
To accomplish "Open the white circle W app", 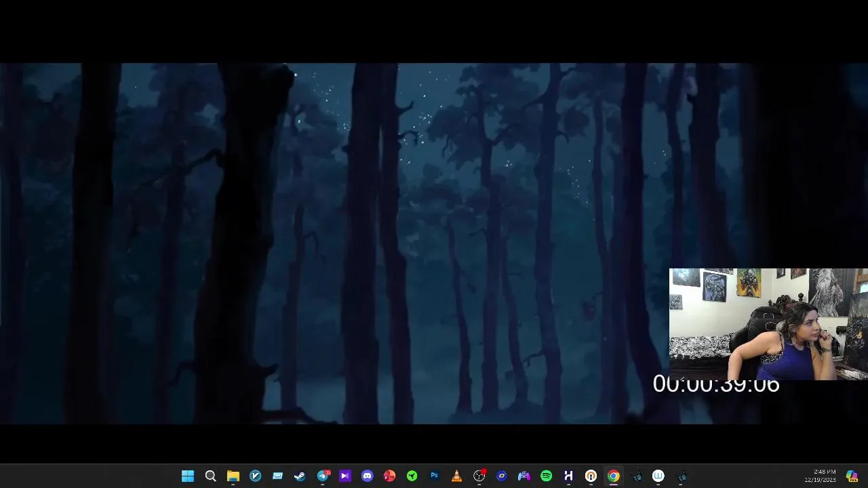I will [658, 476].
